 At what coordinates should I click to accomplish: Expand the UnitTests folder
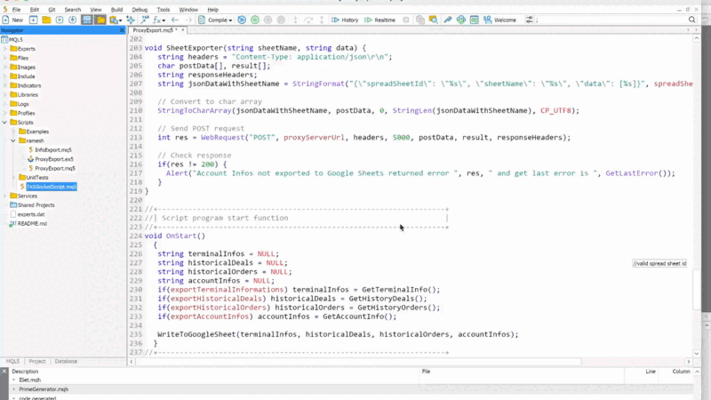(x=14, y=177)
